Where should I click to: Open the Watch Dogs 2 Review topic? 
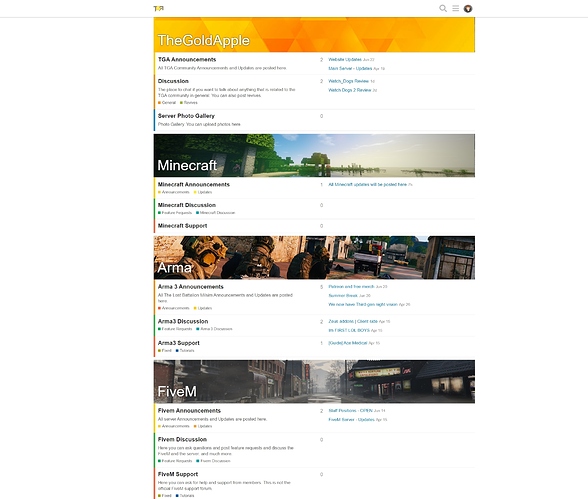(x=350, y=90)
